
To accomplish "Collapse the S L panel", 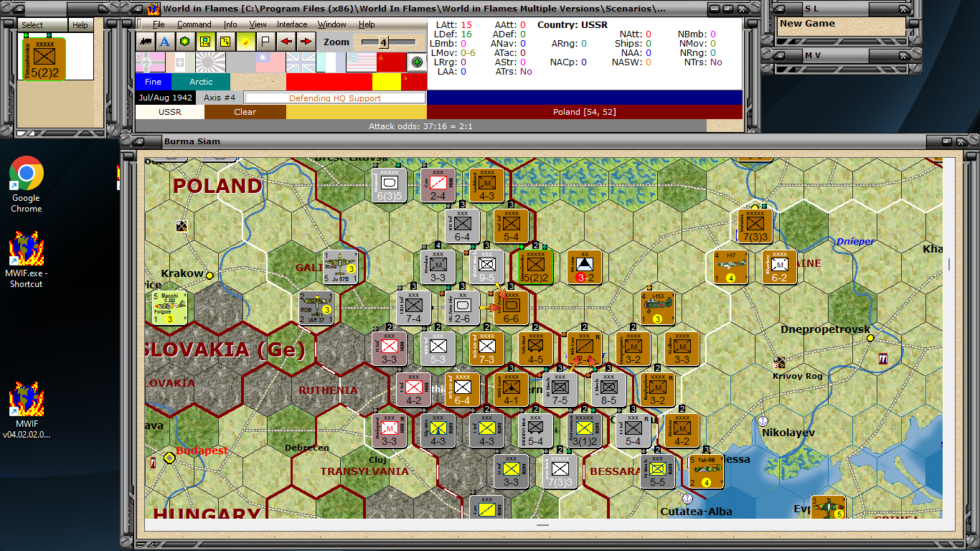I will [x=778, y=9].
